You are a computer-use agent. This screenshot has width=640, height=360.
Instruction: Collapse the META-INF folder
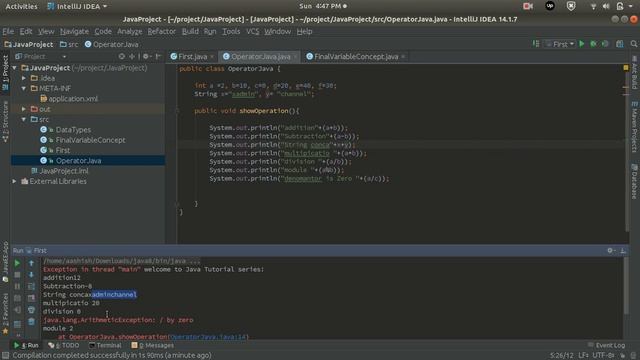(x=24, y=88)
